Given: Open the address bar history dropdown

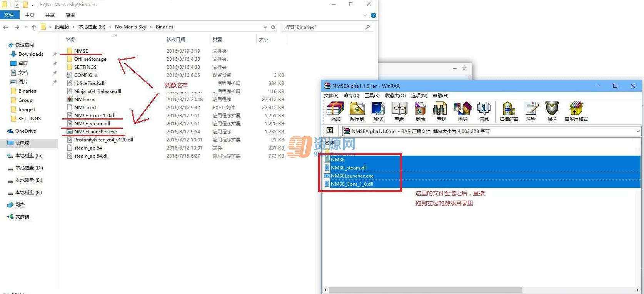Looking at the screenshot, I should point(265,27).
